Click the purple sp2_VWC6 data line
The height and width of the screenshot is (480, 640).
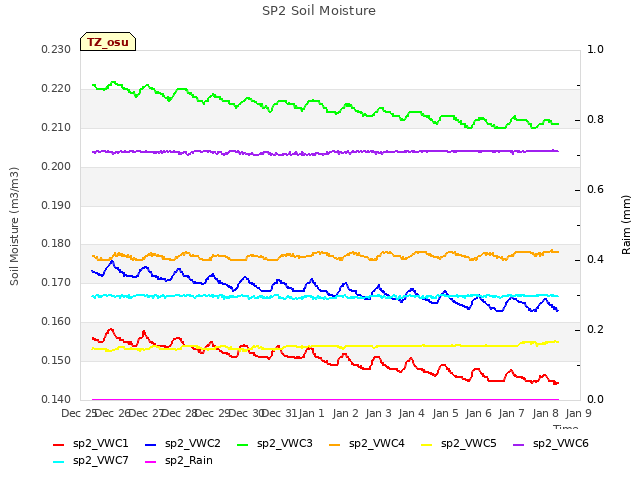coord(325,152)
